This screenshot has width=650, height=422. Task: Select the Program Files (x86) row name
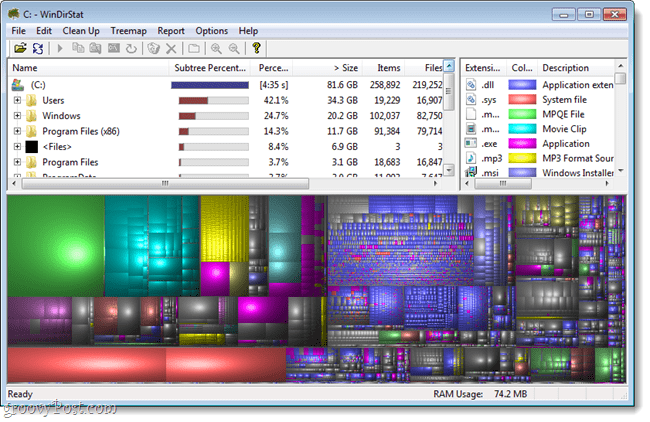(x=81, y=131)
